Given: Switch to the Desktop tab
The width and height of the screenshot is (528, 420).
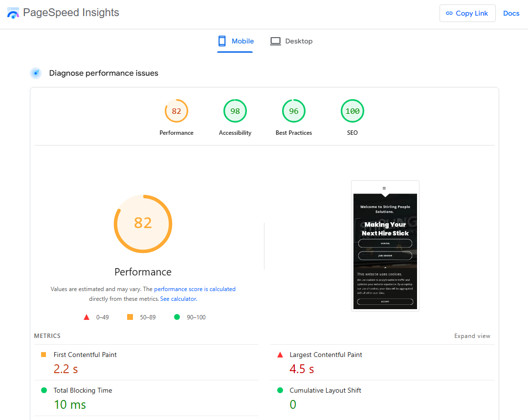Looking at the screenshot, I should click(x=291, y=42).
